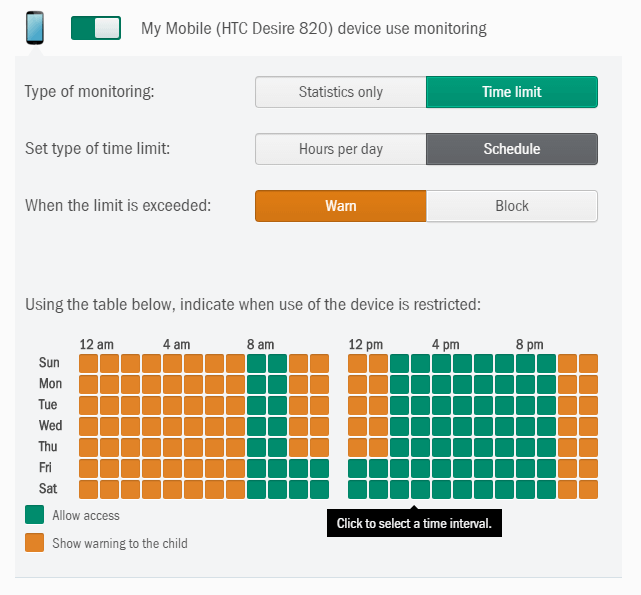Select Monday 4 am schedule cell
The height and width of the screenshot is (595, 641).
click(172, 384)
